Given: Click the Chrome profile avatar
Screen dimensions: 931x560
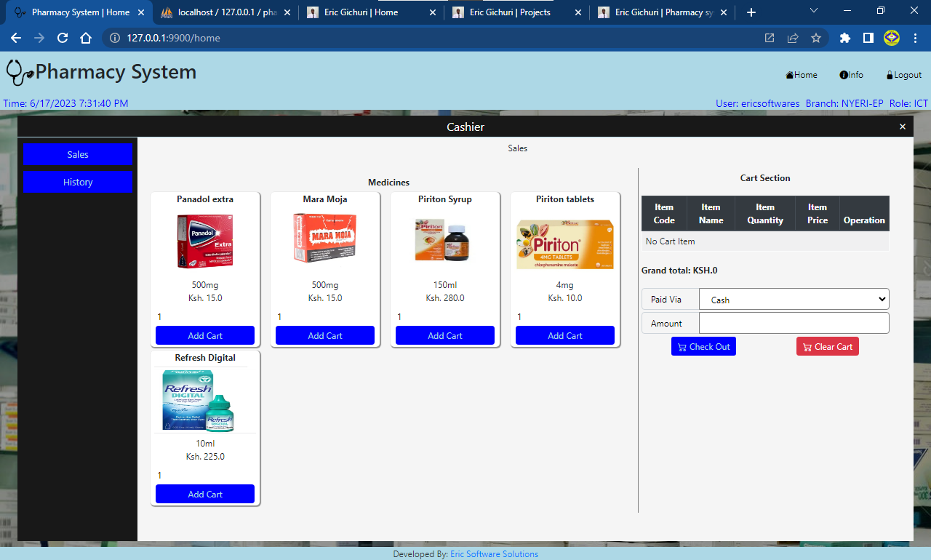Looking at the screenshot, I should (892, 38).
